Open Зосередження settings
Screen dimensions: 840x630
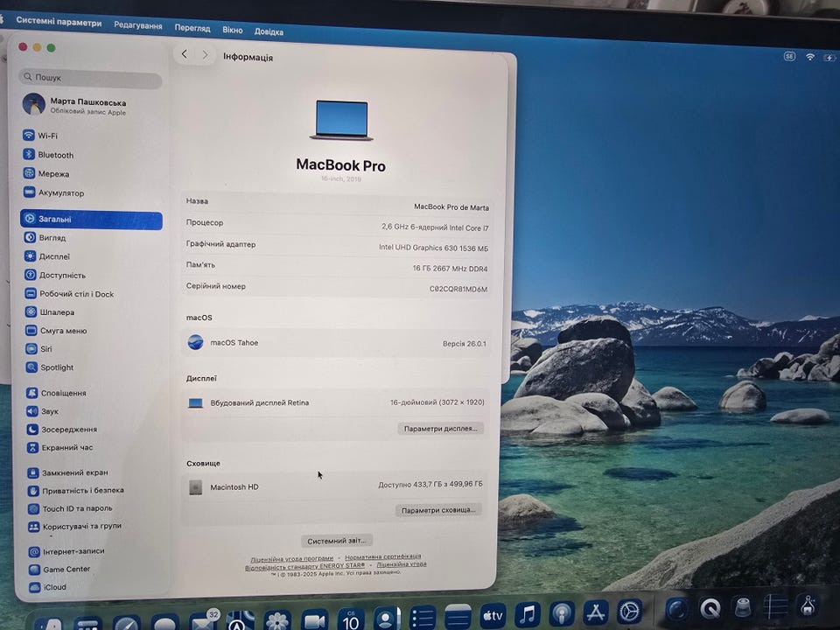(x=62, y=429)
